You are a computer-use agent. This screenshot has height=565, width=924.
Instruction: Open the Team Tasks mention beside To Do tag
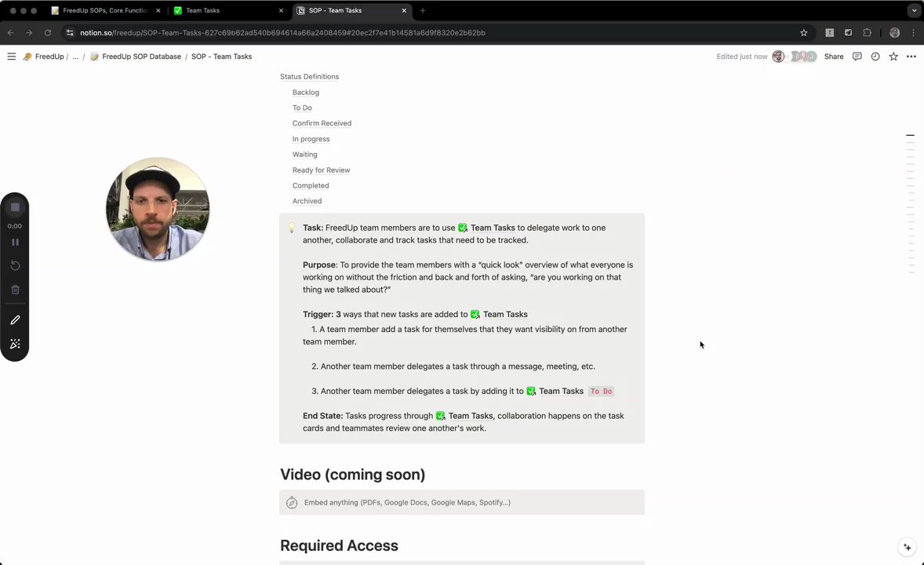point(555,391)
